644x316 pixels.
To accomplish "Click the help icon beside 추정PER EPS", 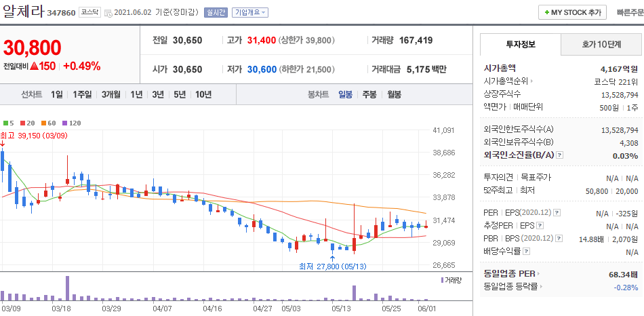I will tap(540, 225).
